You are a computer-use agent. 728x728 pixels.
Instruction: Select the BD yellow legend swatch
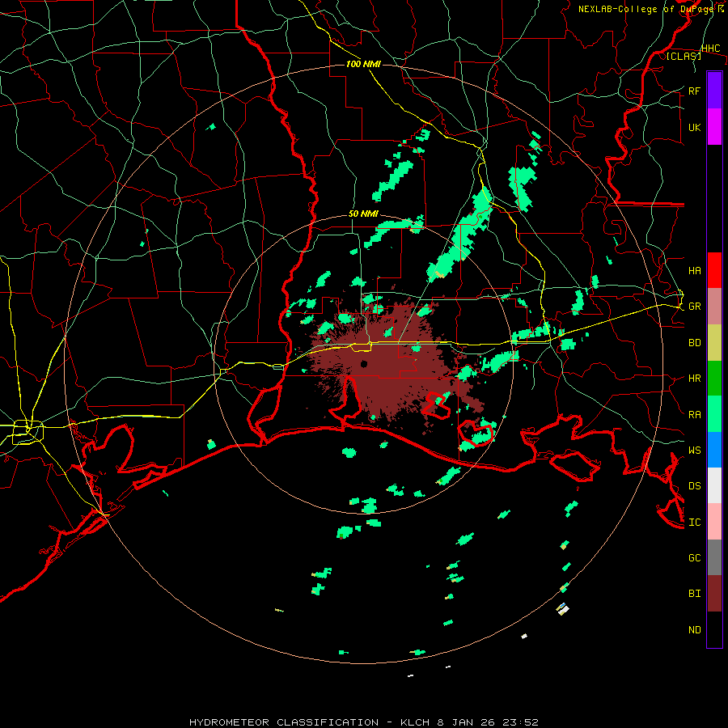tap(714, 342)
